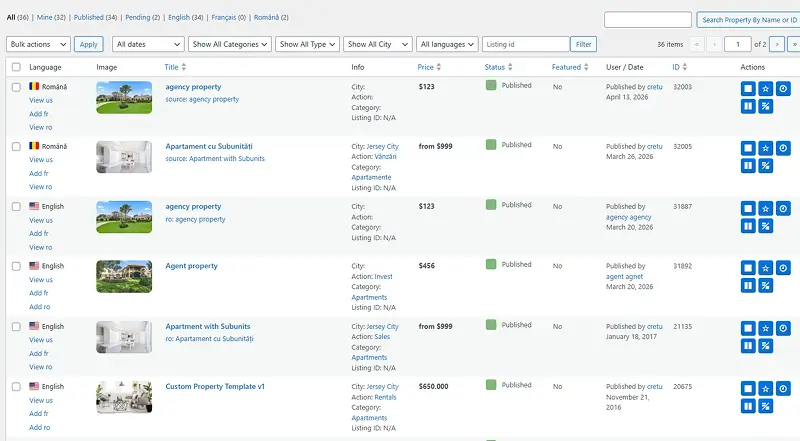800x441 pixels.
Task: Click the Listing id input field
Action: [525, 44]
